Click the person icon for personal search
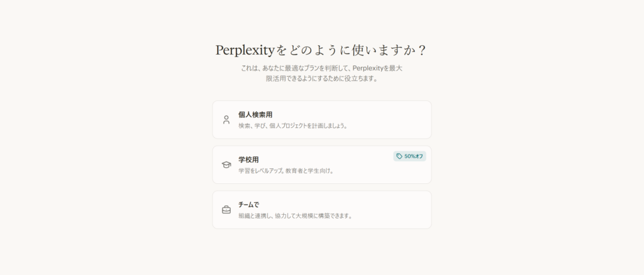 coord(226,119)
